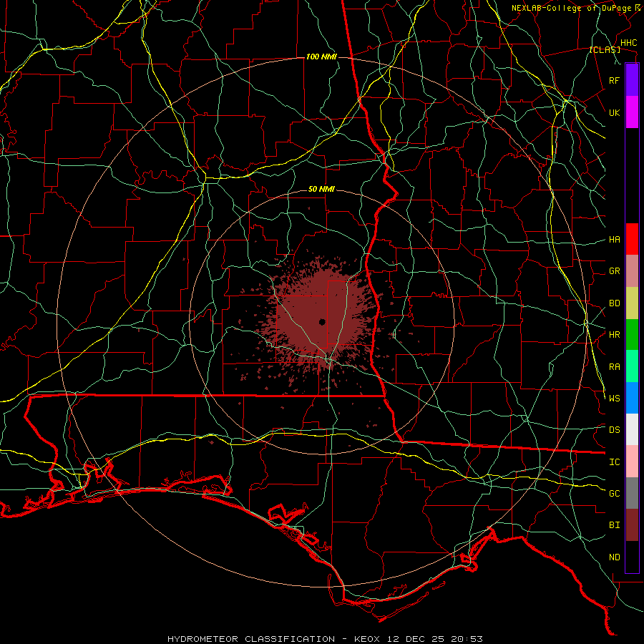This screenshot has width=644, height=644.
Task: Click the ND black legend swatch
Action: click(632, 557)
